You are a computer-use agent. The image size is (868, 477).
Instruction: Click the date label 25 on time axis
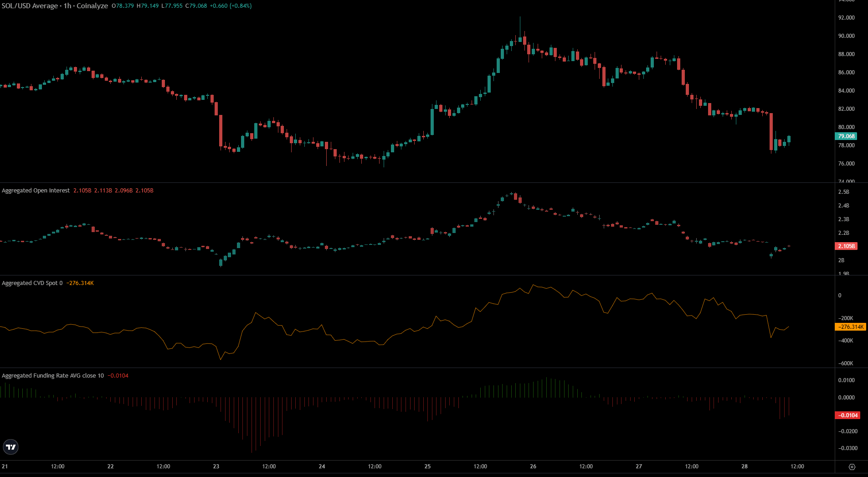click(427, 467)
